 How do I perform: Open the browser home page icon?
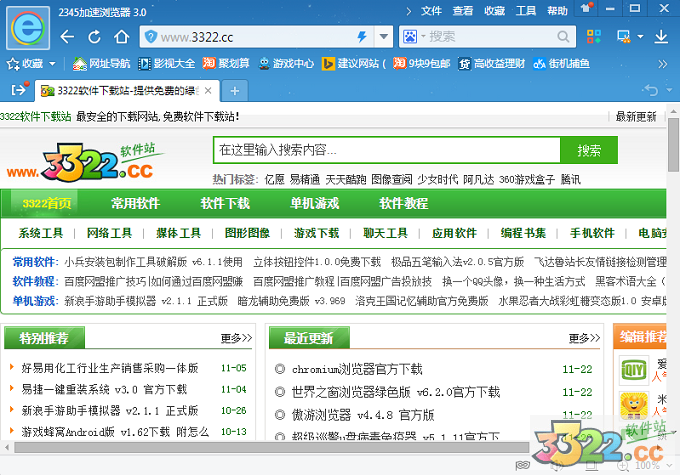point(121,37)
